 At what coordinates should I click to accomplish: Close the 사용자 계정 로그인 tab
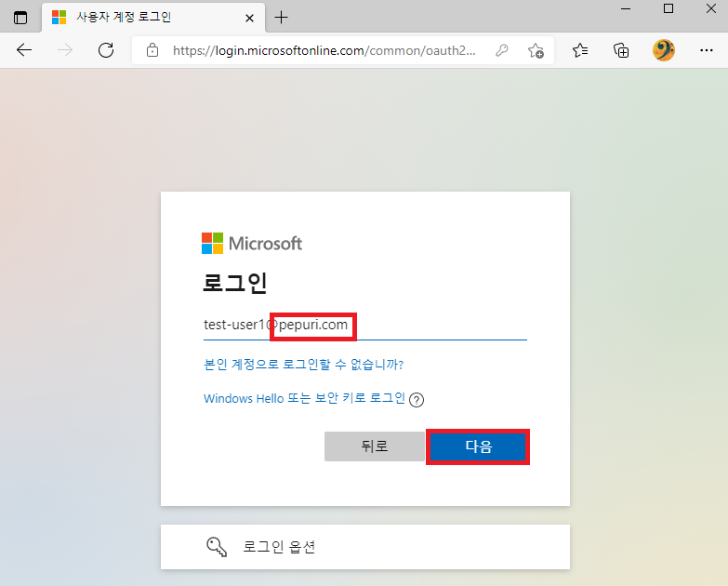249,18
